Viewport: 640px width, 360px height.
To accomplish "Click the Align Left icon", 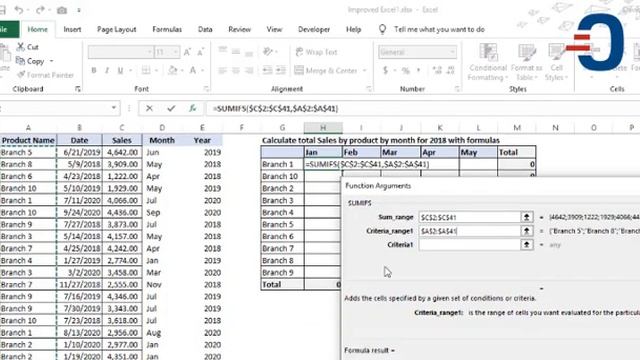I will (222, 70).
